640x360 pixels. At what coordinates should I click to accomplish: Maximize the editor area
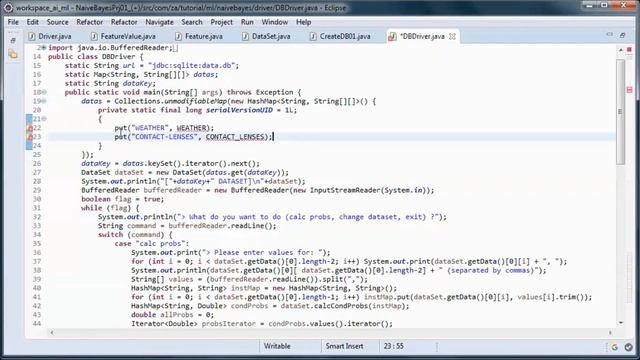click(x=622, y=35)
